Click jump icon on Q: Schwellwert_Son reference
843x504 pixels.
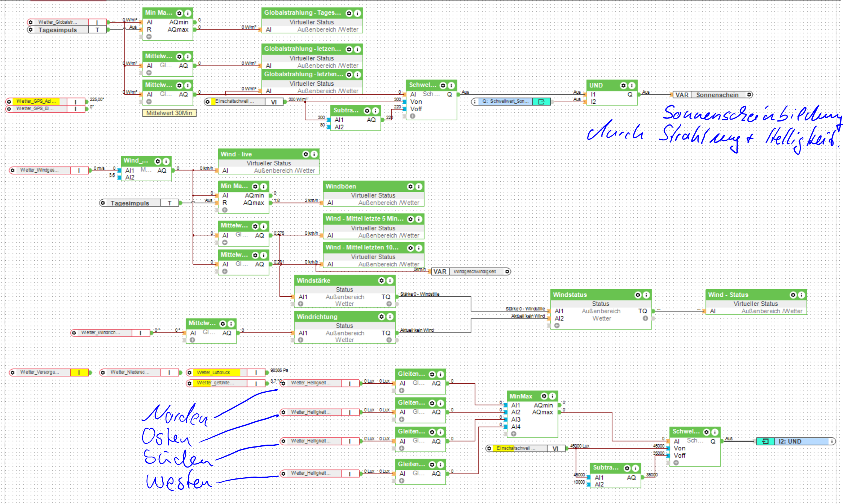pos(542,102)
